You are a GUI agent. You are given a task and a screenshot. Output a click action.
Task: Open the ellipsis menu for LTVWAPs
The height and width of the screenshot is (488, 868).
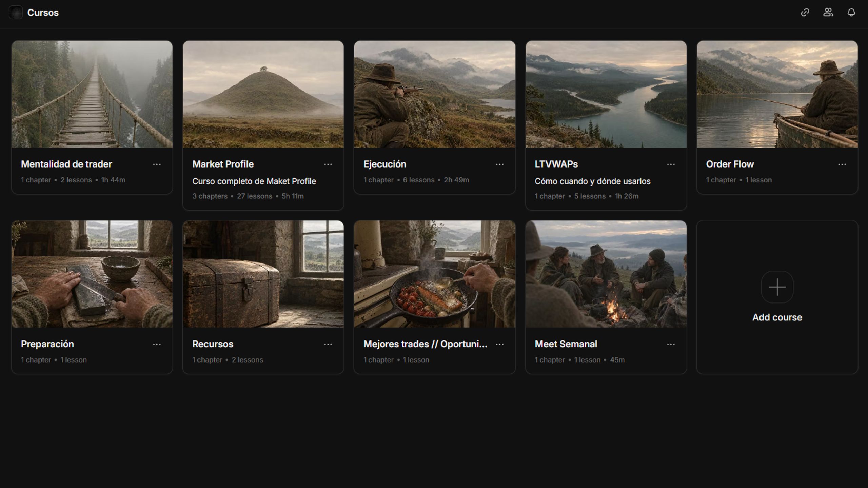pos(671,164)
